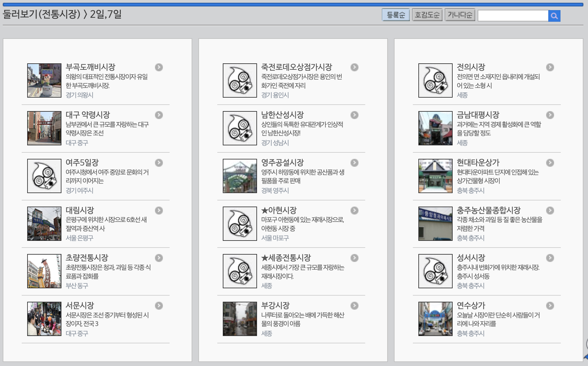Click placeholder thumbnail for 여주5일장
Viewport: 588px width, 366px height.
pos(44,176)
